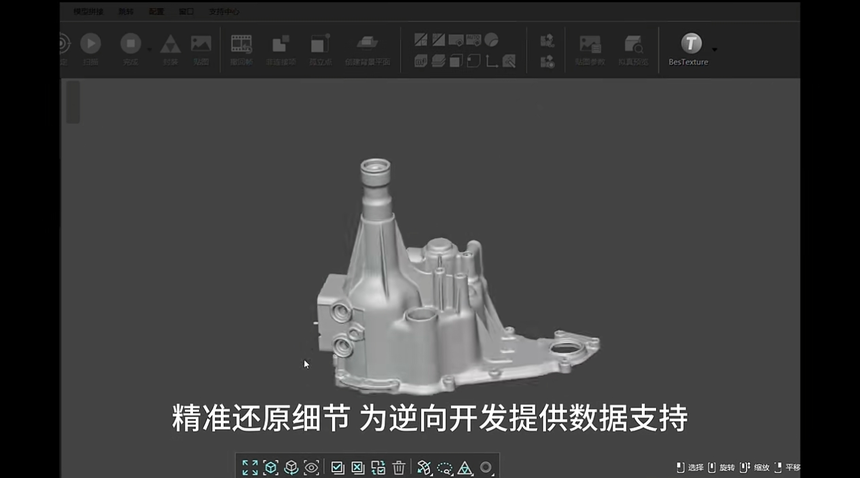Screen dimensions: 860x478
Task: Click the select-all checkmark icon
Action: click(x=337, y=468)
